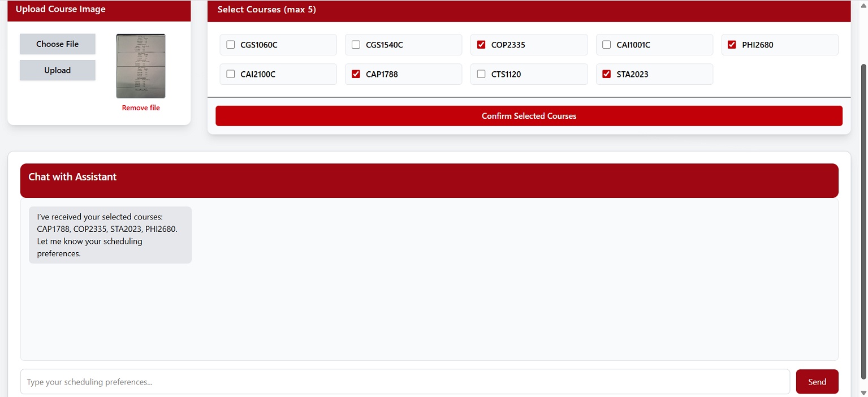Click the scrollbar down arrow

point(863,392)
